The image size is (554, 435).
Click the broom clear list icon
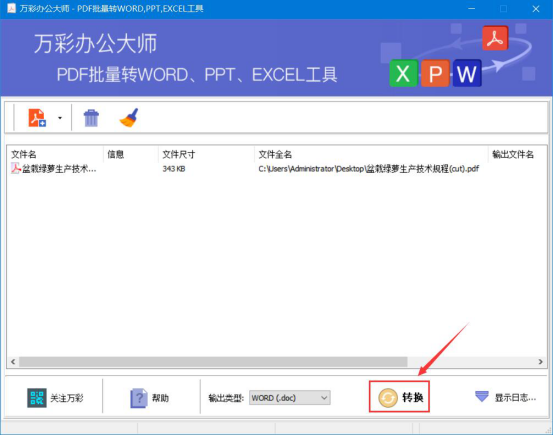point(129,118)
